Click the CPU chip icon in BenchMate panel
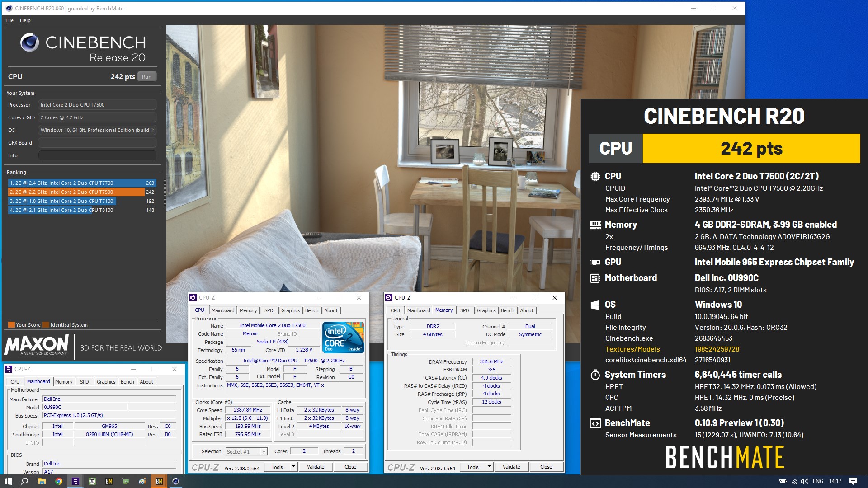The height and width of the screenshot is (488, 868). (x=595, y=176)
